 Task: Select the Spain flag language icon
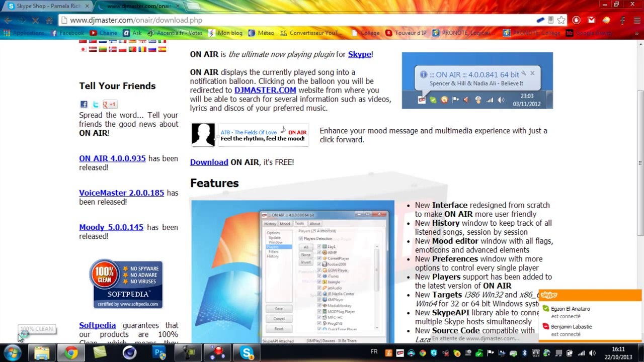pyautogui.click(x=162, y=49)
